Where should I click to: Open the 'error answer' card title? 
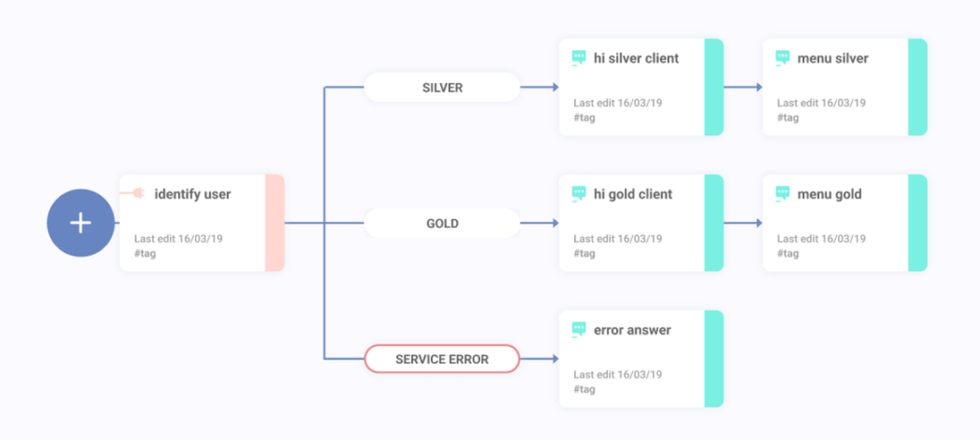pyautogui.click(x=632, y=330)
